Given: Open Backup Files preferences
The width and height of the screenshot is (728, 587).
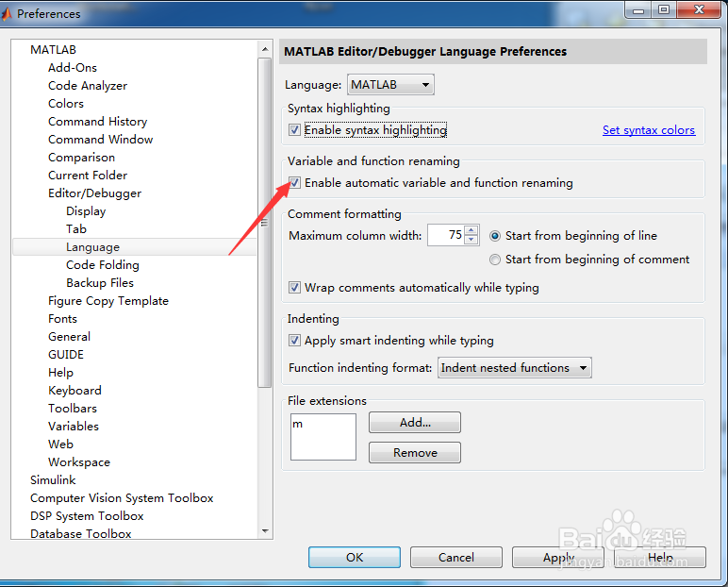Looking at the screenshot, I should pos(99,282).
